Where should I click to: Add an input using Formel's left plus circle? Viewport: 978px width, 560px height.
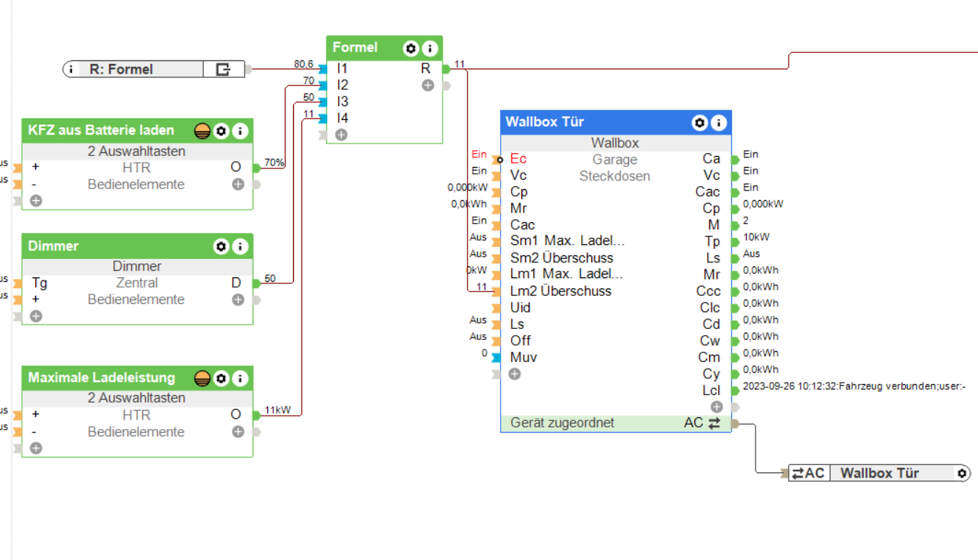click(340, 135)
